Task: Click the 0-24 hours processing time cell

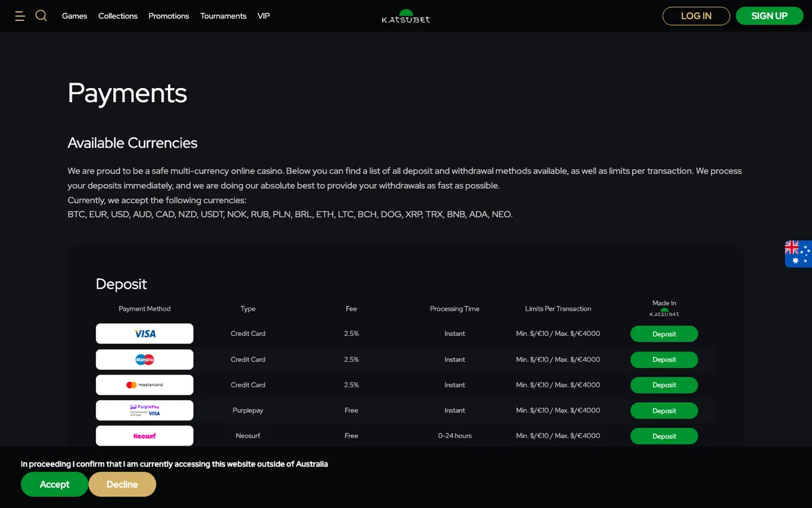Action: [x=455, y=436]
